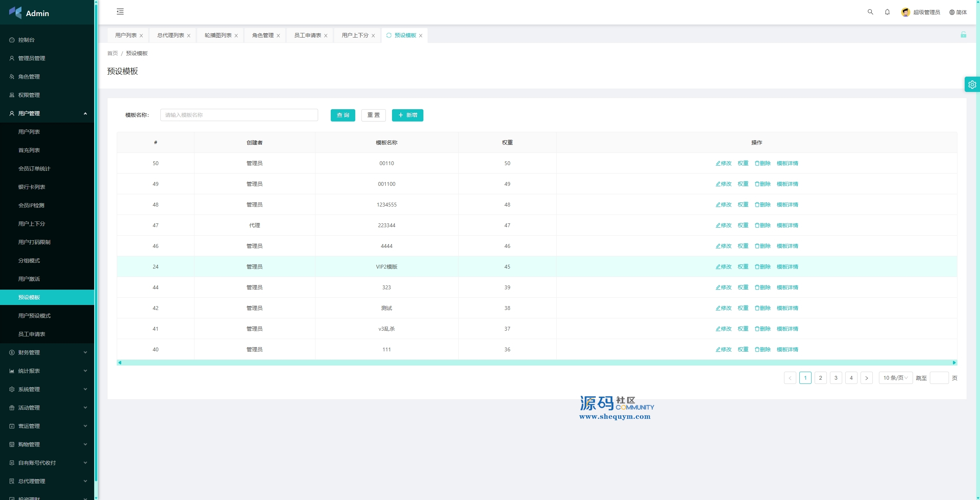Image resolution: width=980 pixels, height=500 pixels.
Task: Click the 超级管理员 avatar
Action: point(905,12)
